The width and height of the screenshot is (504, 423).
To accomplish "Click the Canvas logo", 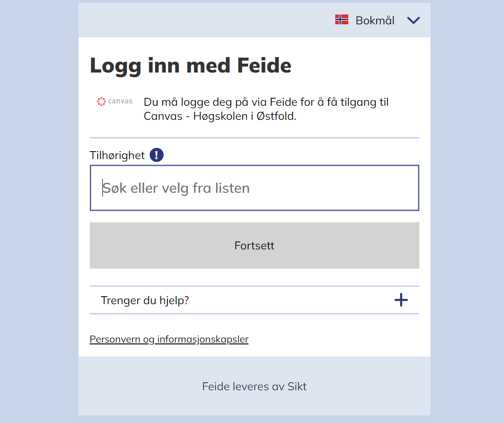I will coord(115,101).
